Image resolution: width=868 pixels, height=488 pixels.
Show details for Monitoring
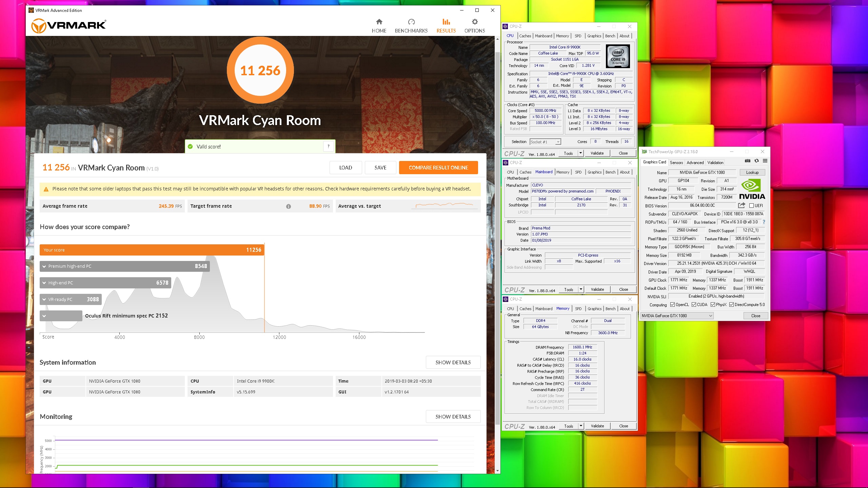pos(453,417)
